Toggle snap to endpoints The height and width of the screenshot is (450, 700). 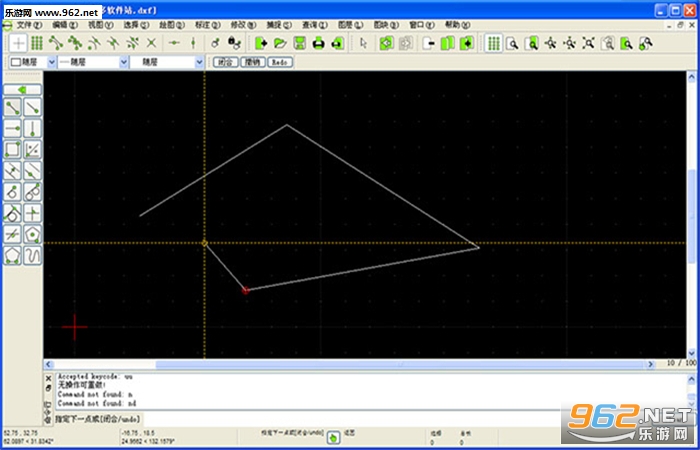click(56, 43)
